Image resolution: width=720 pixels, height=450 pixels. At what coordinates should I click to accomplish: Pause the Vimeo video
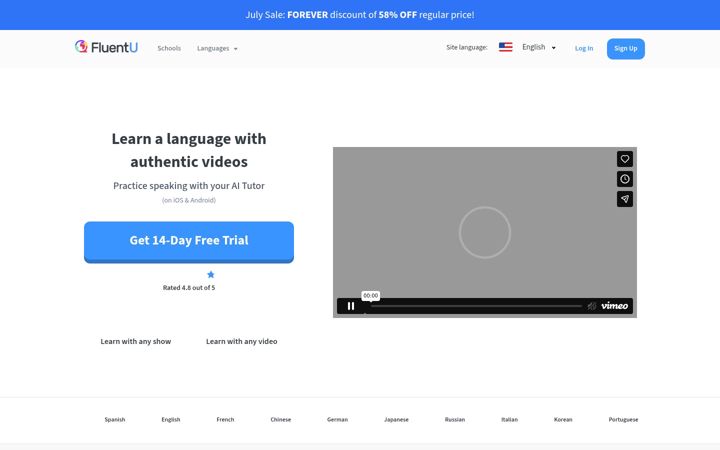coord(351,306)
